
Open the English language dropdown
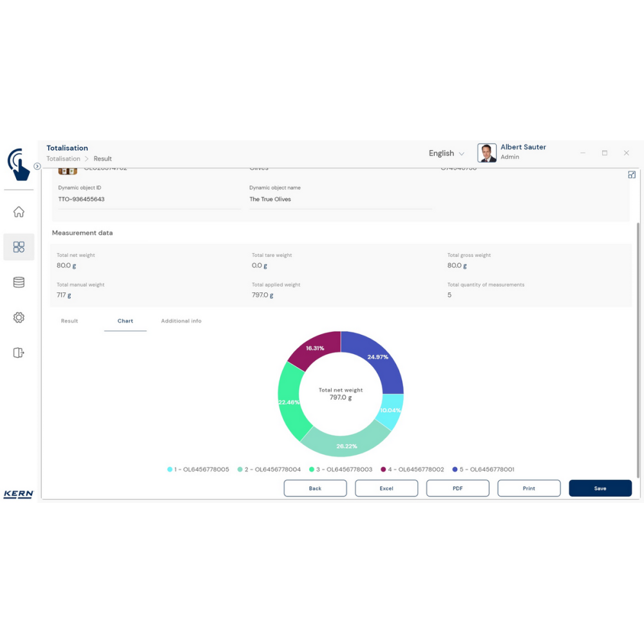[x=446, y=153]
